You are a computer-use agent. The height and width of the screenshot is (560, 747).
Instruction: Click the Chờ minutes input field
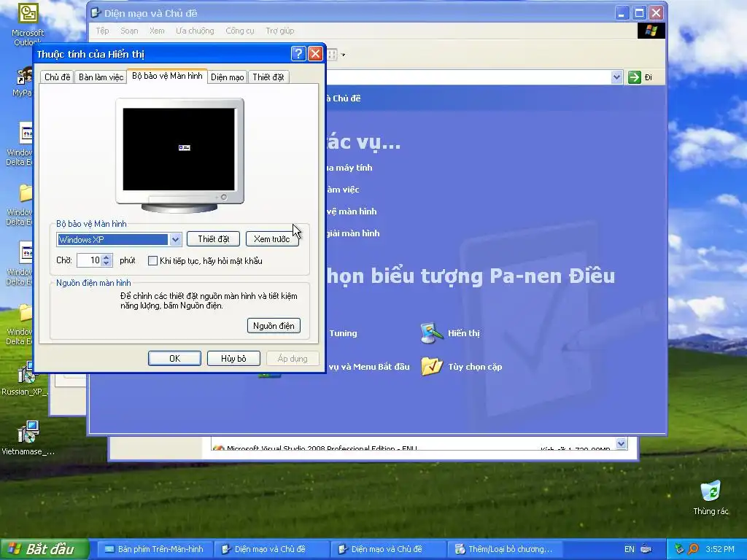click(x=90, y=260)
